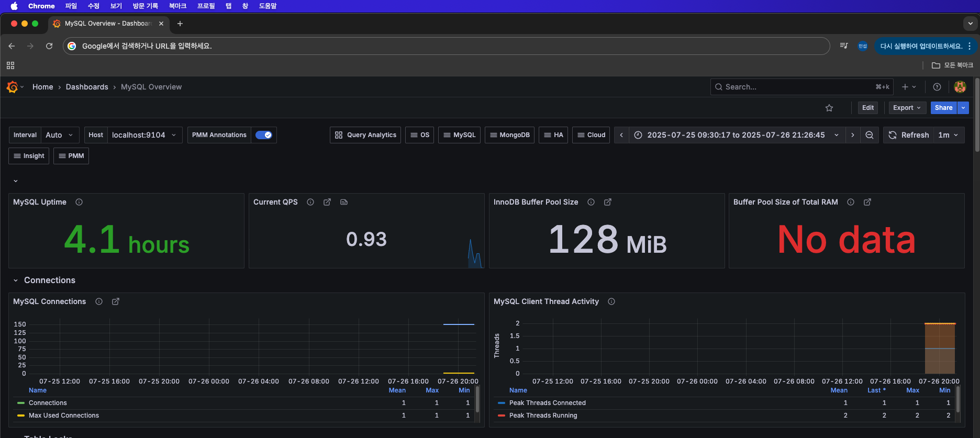980x438 pixels.
Task: Open the MySQL dashboards menu
Action: (x=459, y=135)
